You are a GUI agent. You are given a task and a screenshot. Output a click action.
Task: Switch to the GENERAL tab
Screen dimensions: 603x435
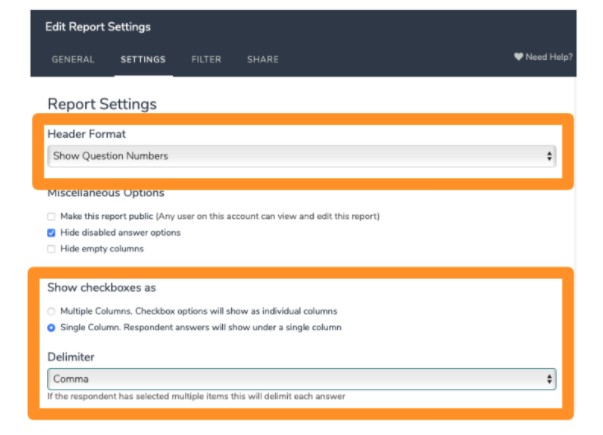pos(73,59)
